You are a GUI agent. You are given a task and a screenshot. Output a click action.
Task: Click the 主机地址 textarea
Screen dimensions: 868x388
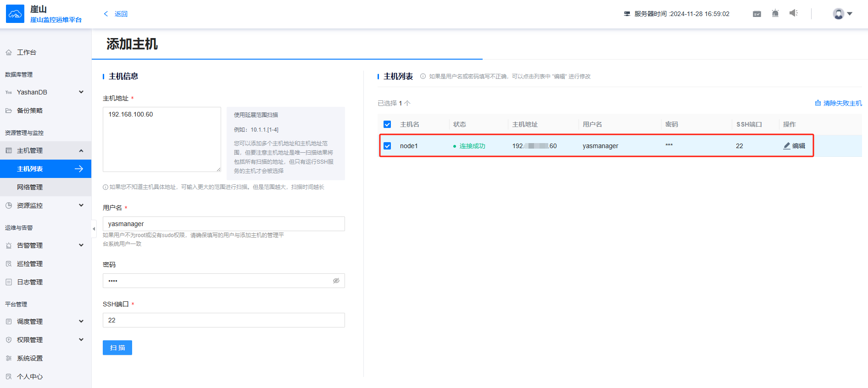[162, 139]
